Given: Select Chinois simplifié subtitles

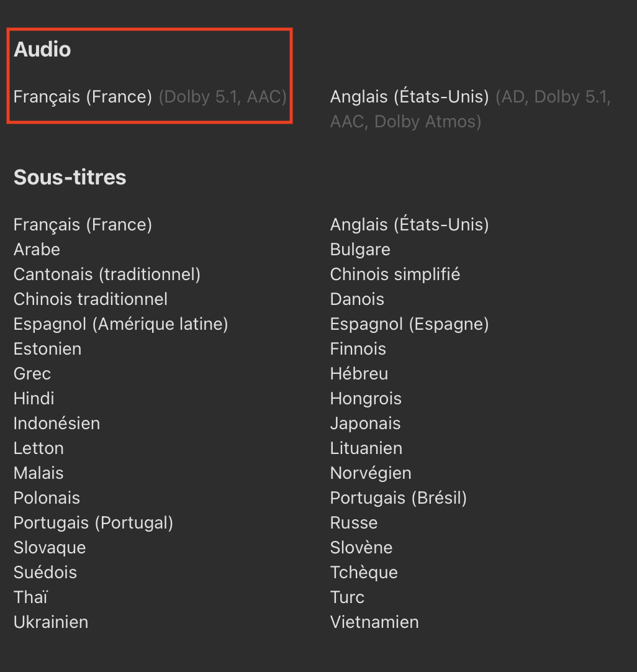Looking at the screenshot, I should (x=395, y=274).
